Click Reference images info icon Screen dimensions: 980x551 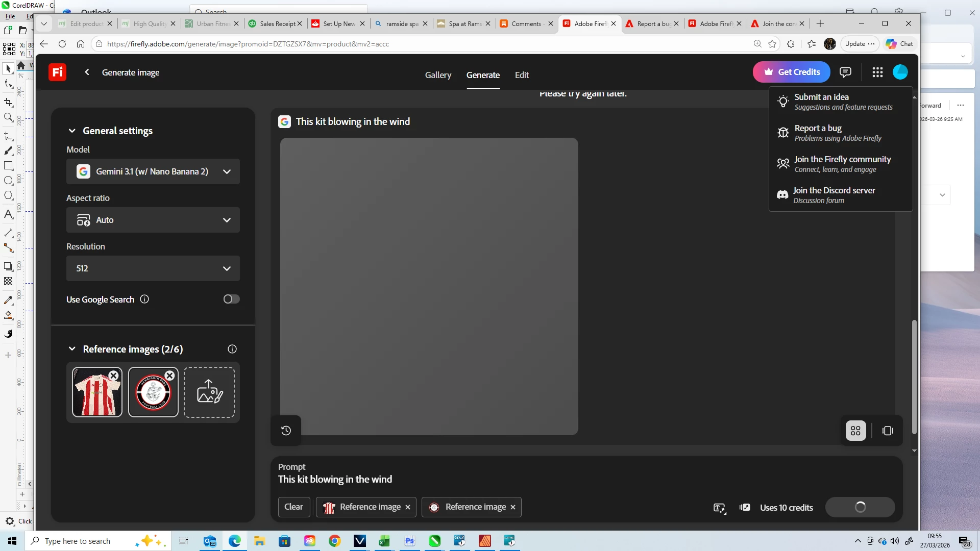[232, 349]
